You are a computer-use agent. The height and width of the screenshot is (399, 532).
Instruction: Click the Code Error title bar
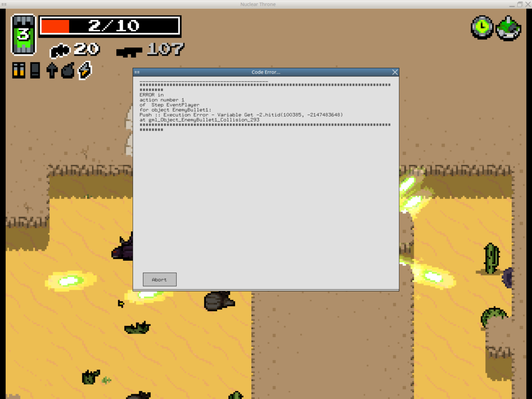point(266,72)
